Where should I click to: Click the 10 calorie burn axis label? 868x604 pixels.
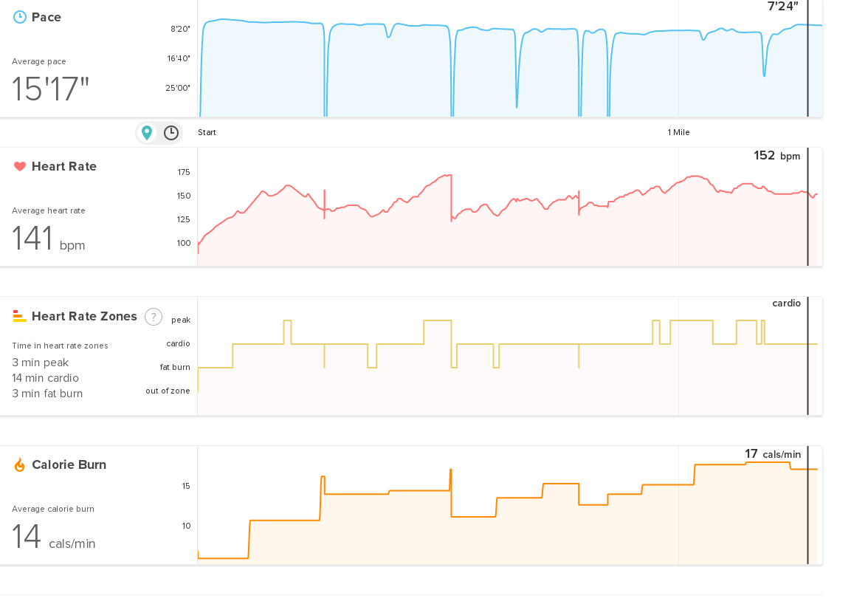[x=186, y=526]
